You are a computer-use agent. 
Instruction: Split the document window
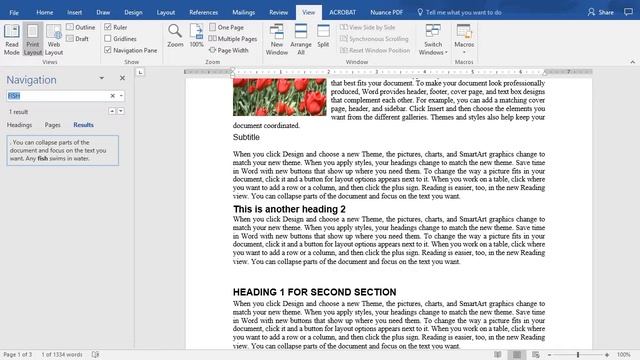(323, 36)
